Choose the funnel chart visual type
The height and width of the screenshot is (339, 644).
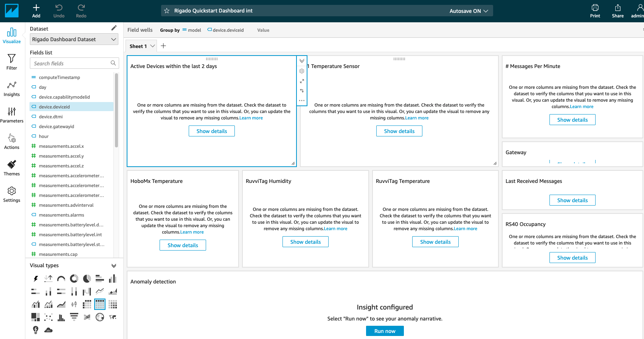74,317
